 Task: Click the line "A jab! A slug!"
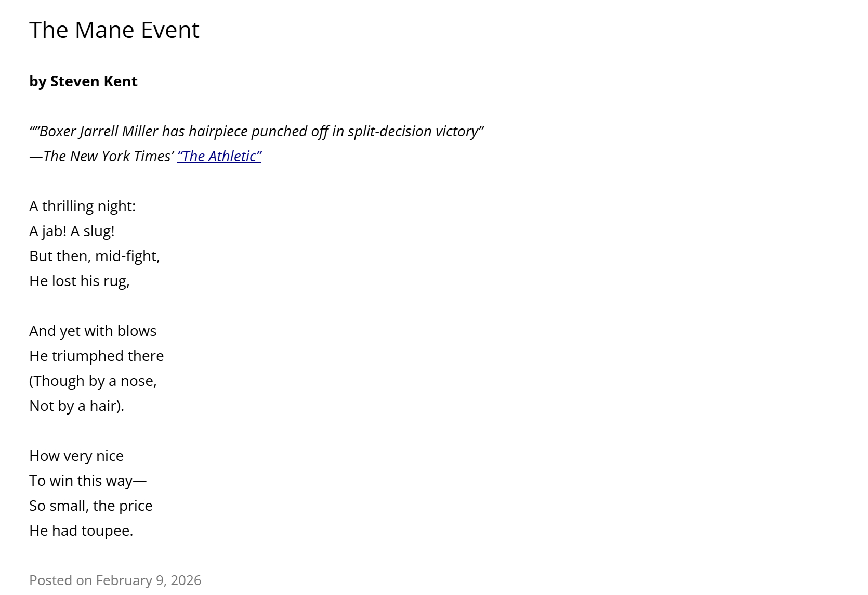click(72, 231)
